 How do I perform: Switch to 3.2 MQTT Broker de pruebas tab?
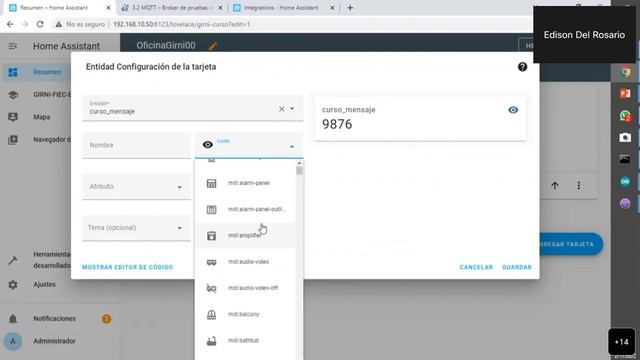(x=171, y=8)
